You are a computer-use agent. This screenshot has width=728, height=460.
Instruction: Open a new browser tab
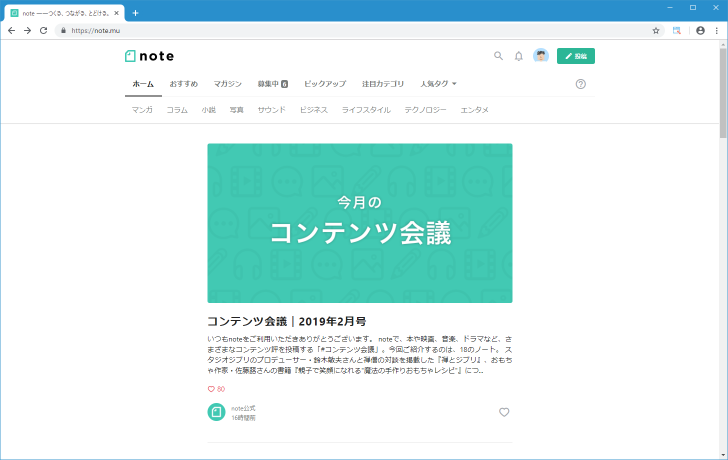click(136, 13)
